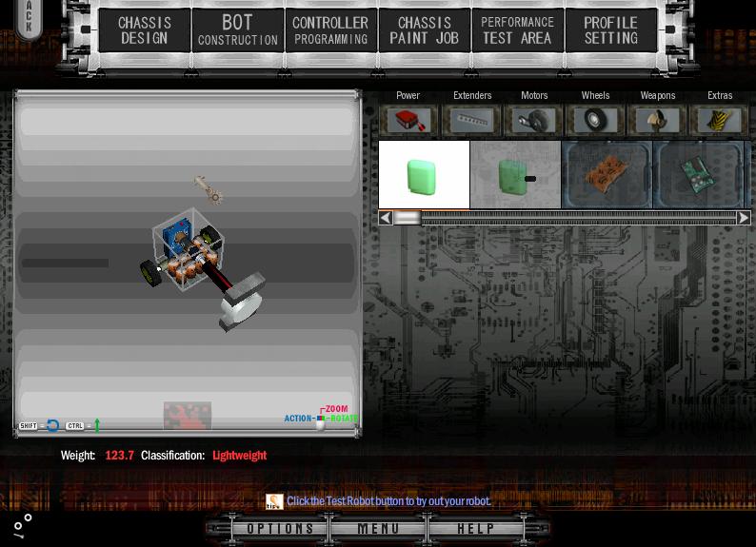This screenshot has height=547, width=756.
Task: Select the orange circuit board component
Action: 607,175
